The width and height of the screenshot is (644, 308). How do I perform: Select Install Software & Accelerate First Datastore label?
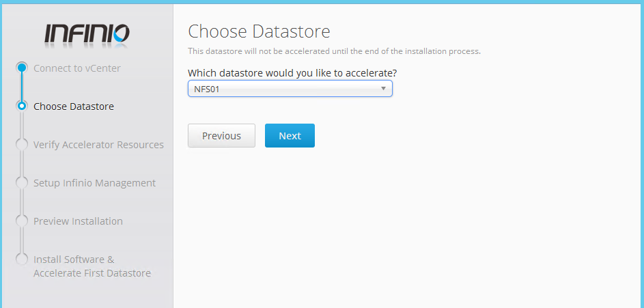click(x=92, y=266)
